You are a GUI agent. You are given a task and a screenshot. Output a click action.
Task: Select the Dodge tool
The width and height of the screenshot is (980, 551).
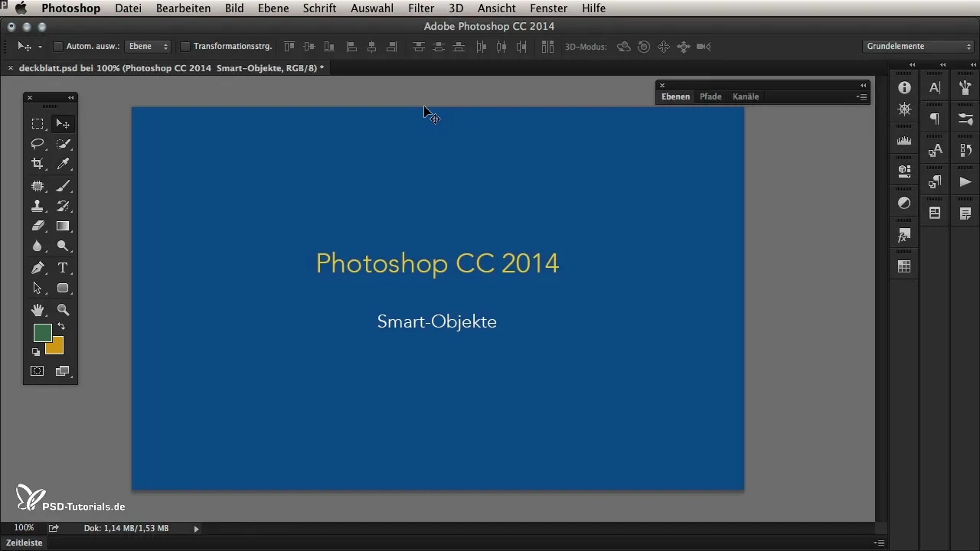[63, 246]
